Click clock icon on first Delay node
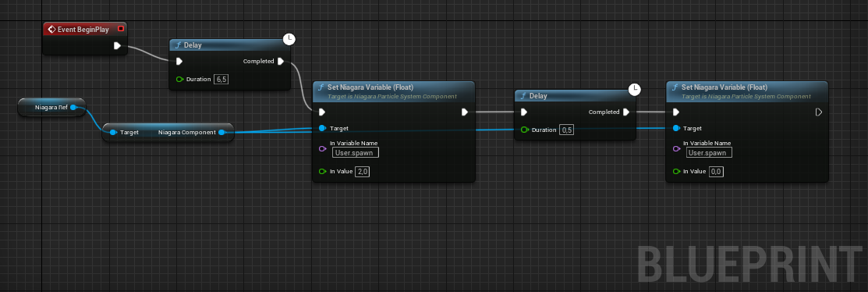The width and height of the screenshot is (868, 292). click(x=289, y=39)
